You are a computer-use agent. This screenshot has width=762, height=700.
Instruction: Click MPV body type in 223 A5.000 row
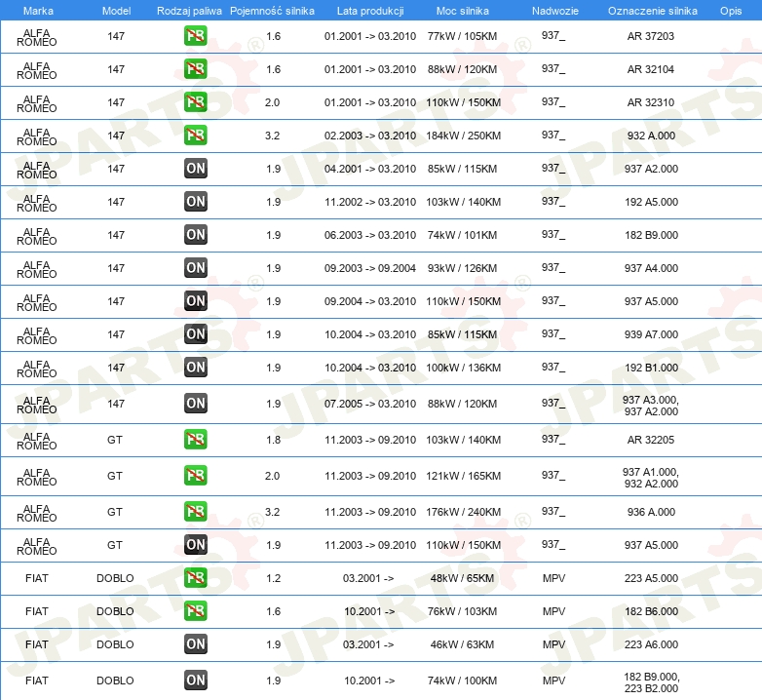click(554, 578)
